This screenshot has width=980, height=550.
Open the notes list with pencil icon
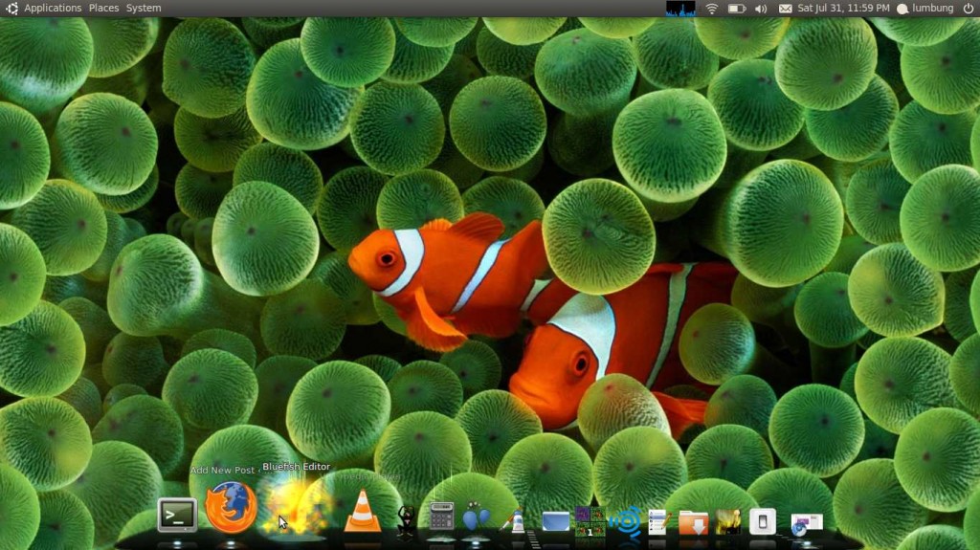pos(658,522)
